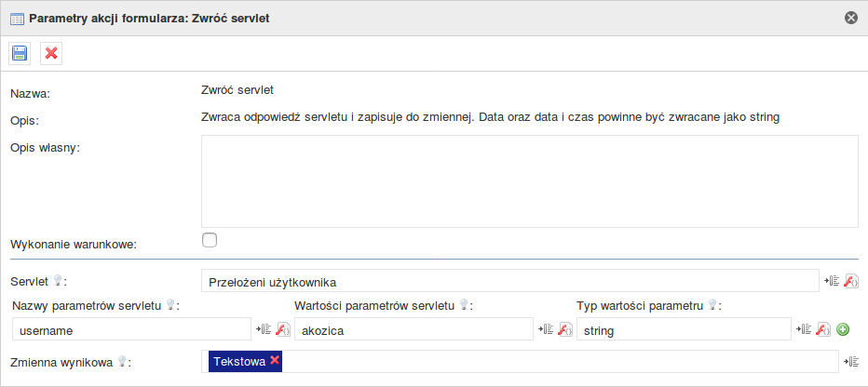Viewport: 868px width, 387px height.
Task: Show hint lightbulb next to Servlet label
Action: click(58, 281)
